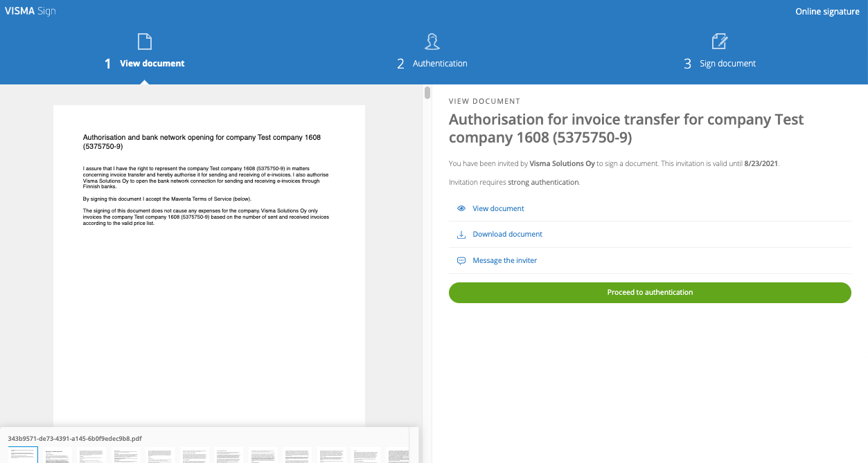Click the View document step icon
868x463 pixels.
pyautogui.click(x=144, y=42)
